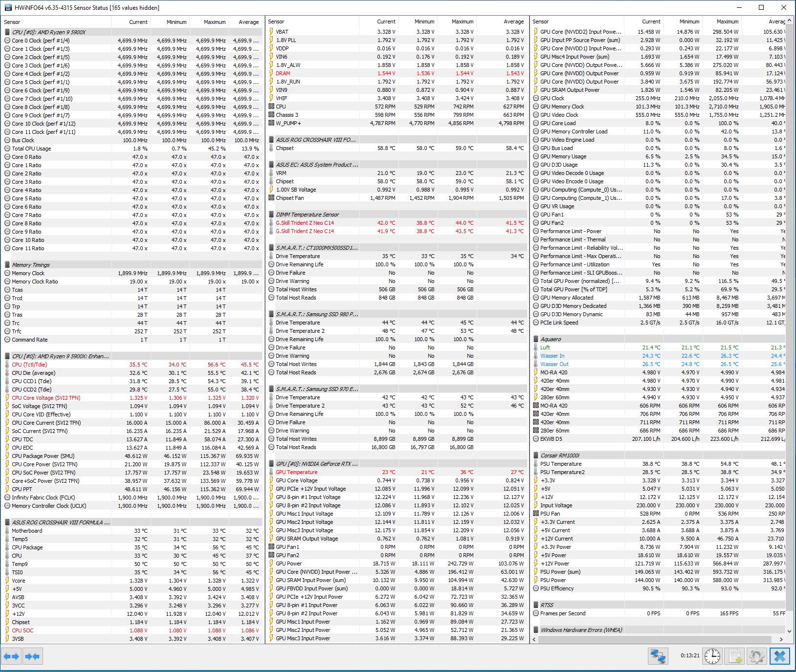This screenshot has width=796, height=672.
Task: Click the lightning icon beside CPU Core Voltage (SVI2 TFN)
Action: pos(7,398)
